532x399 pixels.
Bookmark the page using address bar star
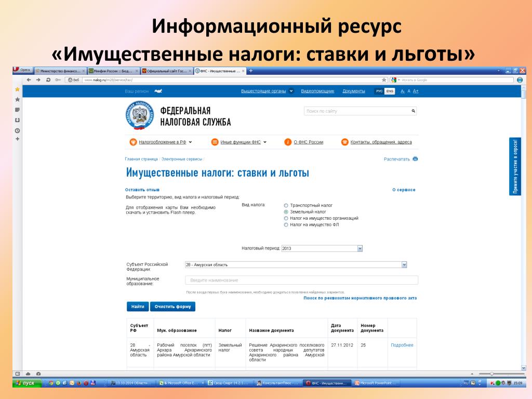384,80
